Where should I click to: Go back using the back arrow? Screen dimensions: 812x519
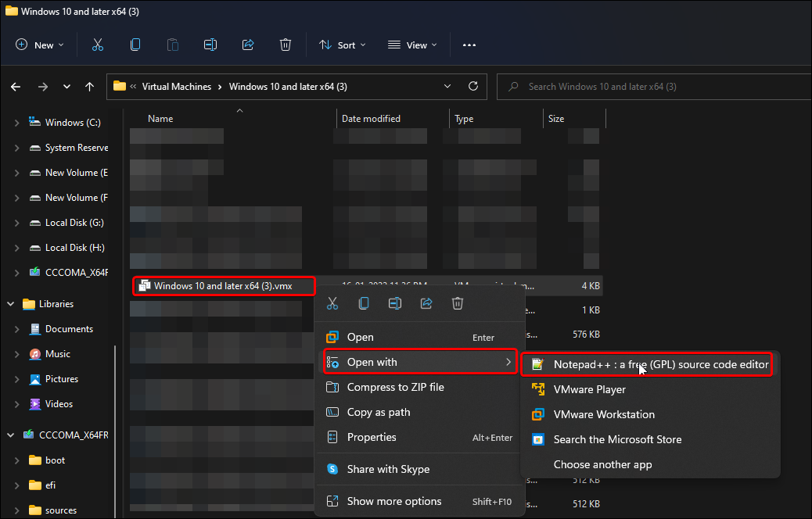(x=16, y=86)
